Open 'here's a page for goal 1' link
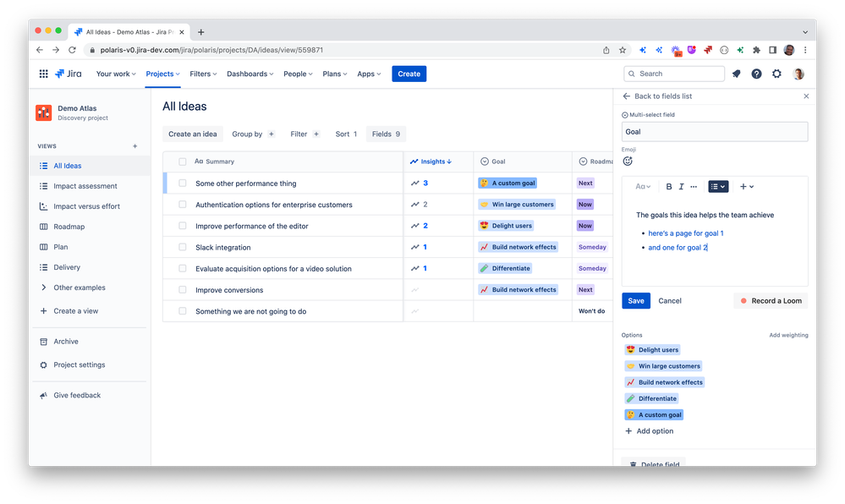 click(685, 233)
